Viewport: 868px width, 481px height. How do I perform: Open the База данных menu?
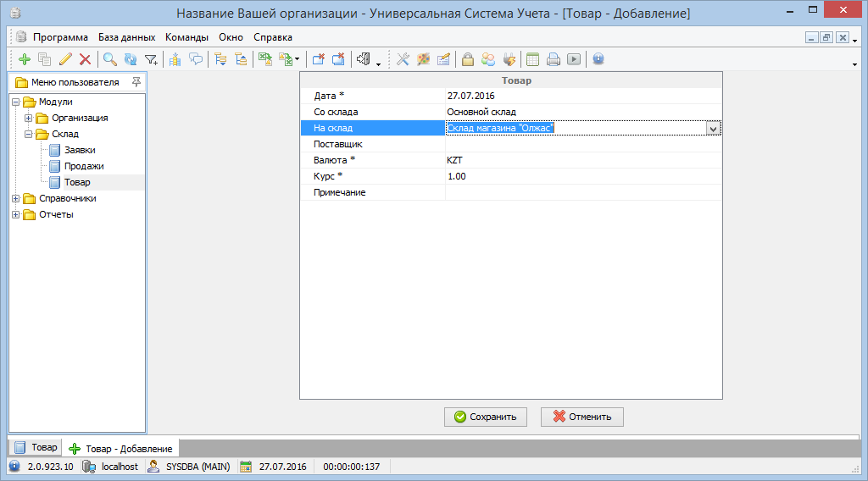pos(126,37)
